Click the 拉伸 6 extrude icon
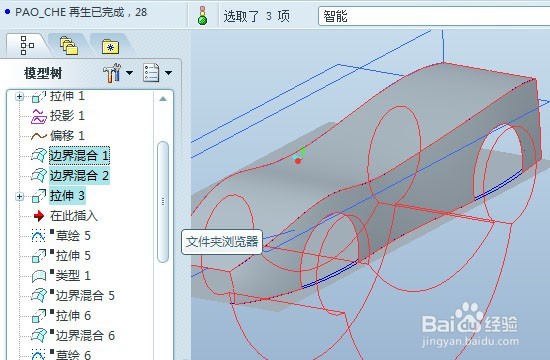 (x=39, y=316)
